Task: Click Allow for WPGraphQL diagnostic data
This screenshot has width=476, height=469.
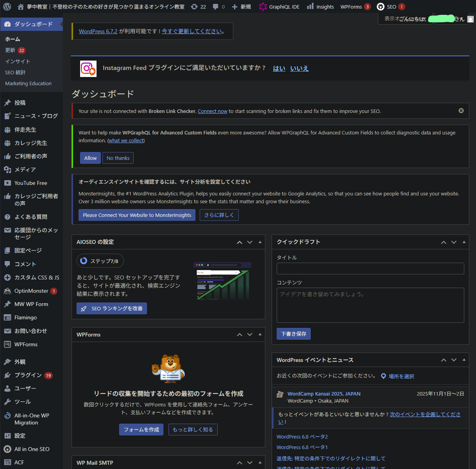Action: click(x=90, y=158)
